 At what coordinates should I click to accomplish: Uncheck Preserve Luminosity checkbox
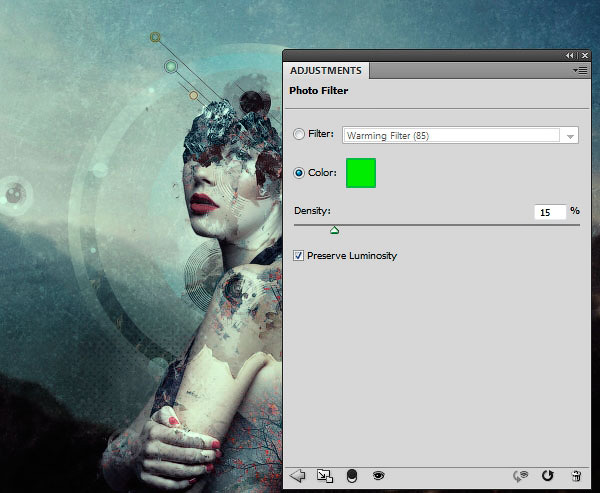298,255
